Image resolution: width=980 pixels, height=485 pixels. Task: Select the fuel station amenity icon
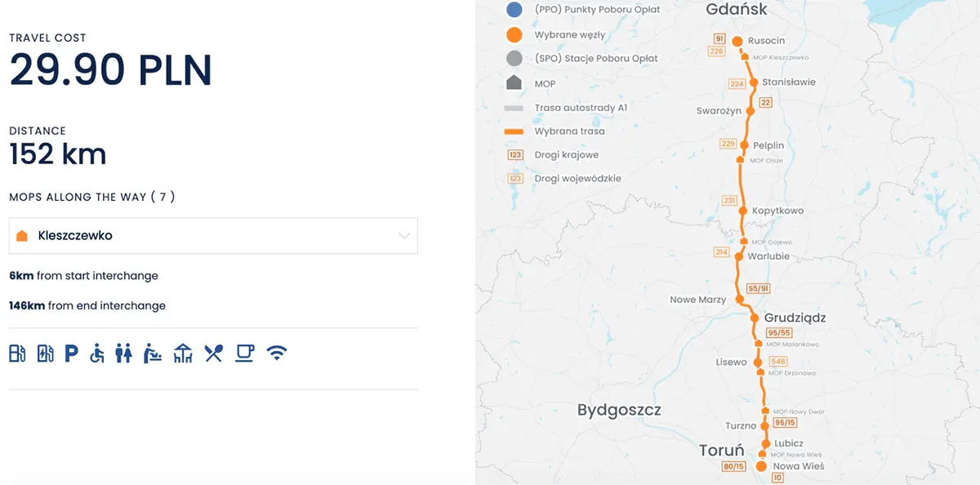tap(16, 353)
